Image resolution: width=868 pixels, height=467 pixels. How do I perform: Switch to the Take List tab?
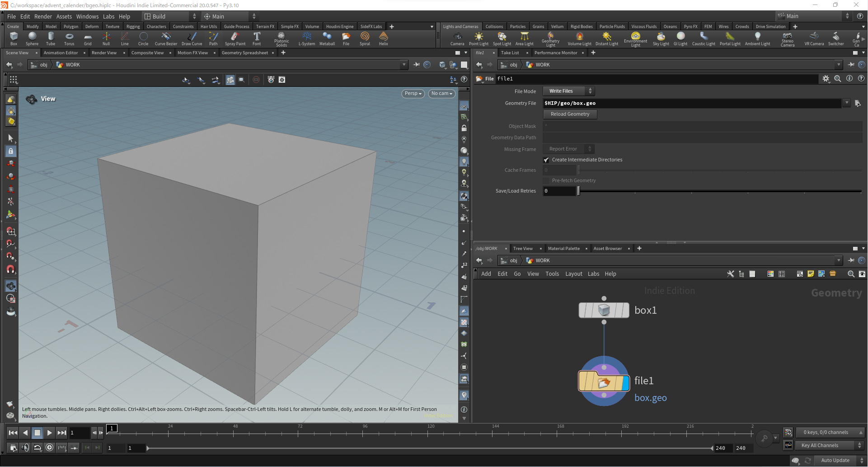coord(510,52)
